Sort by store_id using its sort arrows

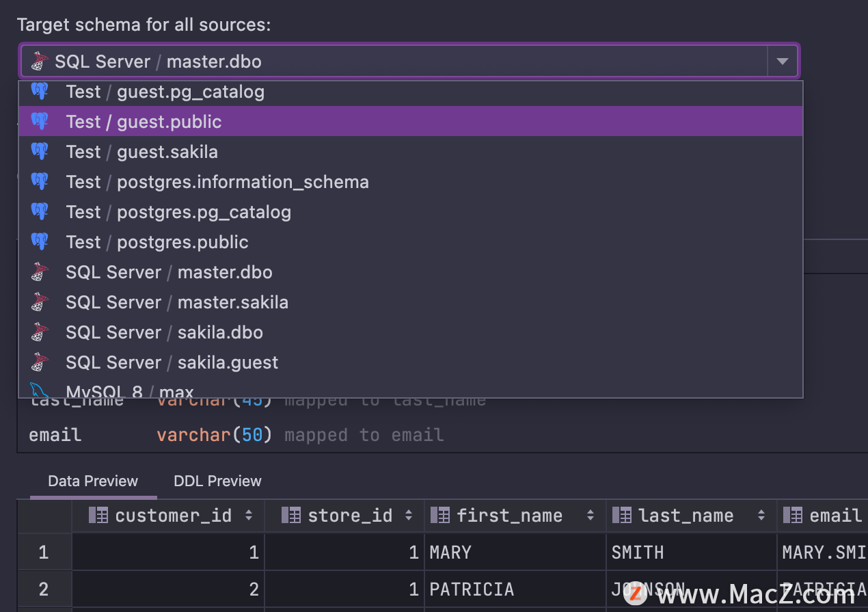pyautogui.click(x=409, y=516)
